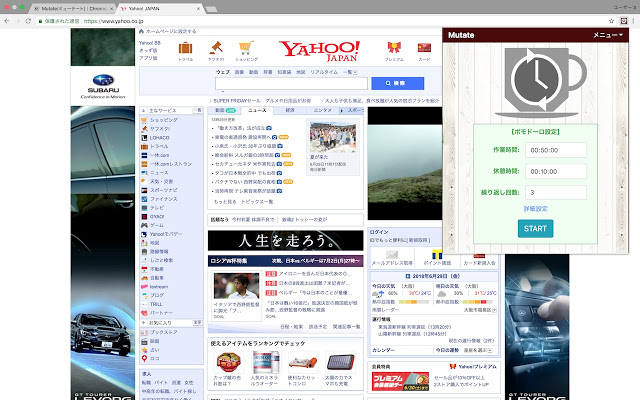Open the ブックストア link under お気に入り

163,332
